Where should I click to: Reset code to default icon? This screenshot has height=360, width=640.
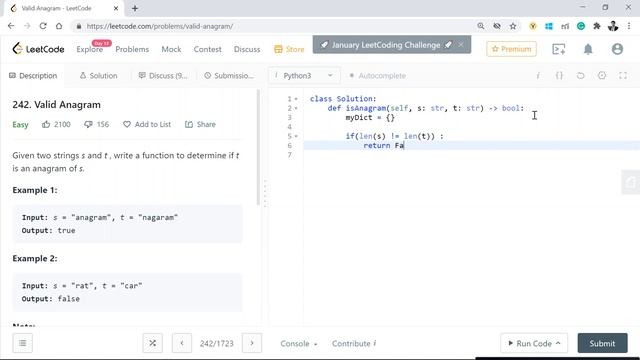click(580, 76)
